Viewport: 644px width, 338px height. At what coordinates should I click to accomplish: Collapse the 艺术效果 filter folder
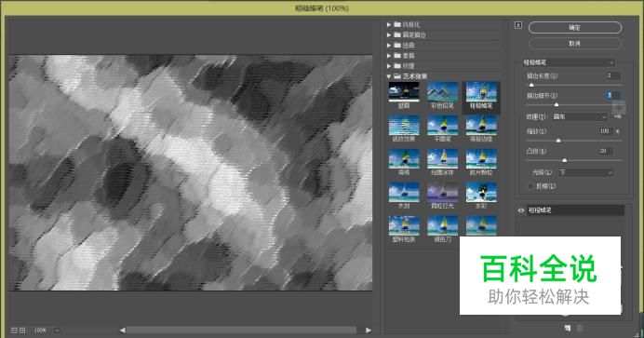pyautogui.click(x=388, y=76)
